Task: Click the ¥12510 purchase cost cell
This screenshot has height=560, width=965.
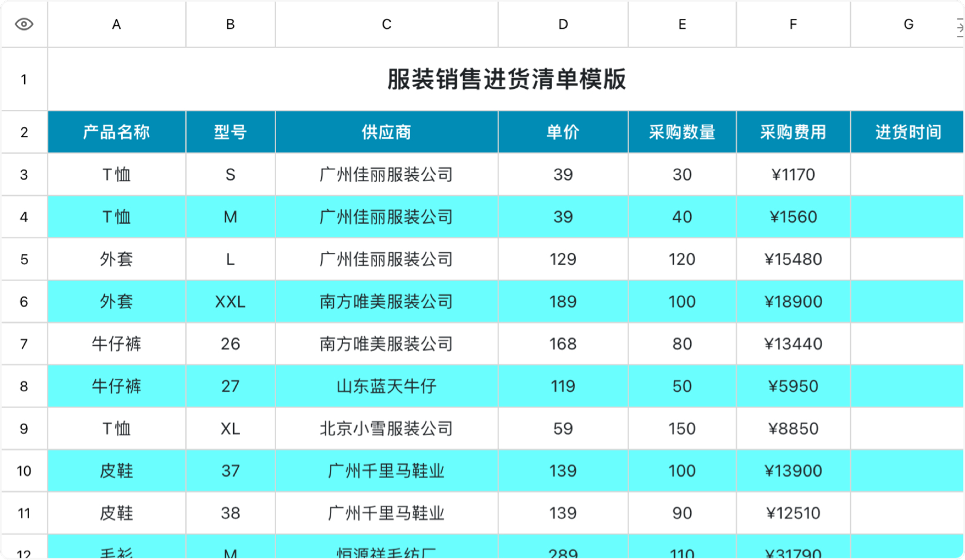Action: click(x=793, y=514)
